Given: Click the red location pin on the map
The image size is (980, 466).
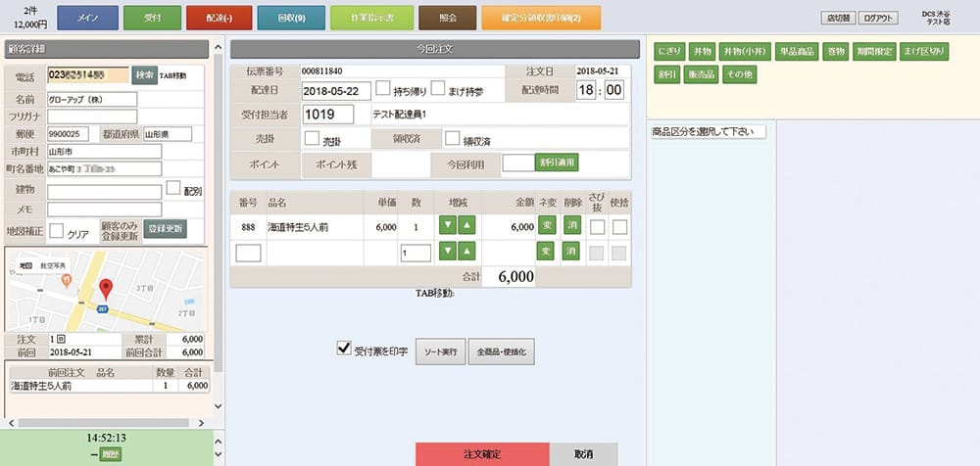Looking at the screenshot, I should pos(107,289).
